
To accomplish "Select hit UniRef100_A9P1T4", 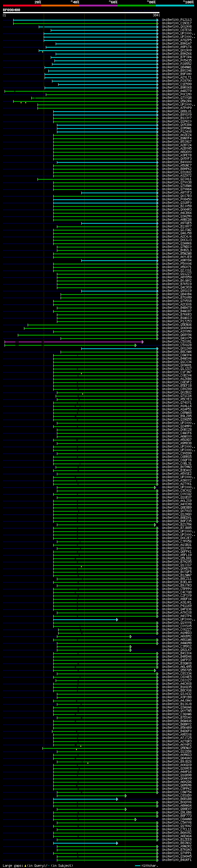I will (177, 47).
